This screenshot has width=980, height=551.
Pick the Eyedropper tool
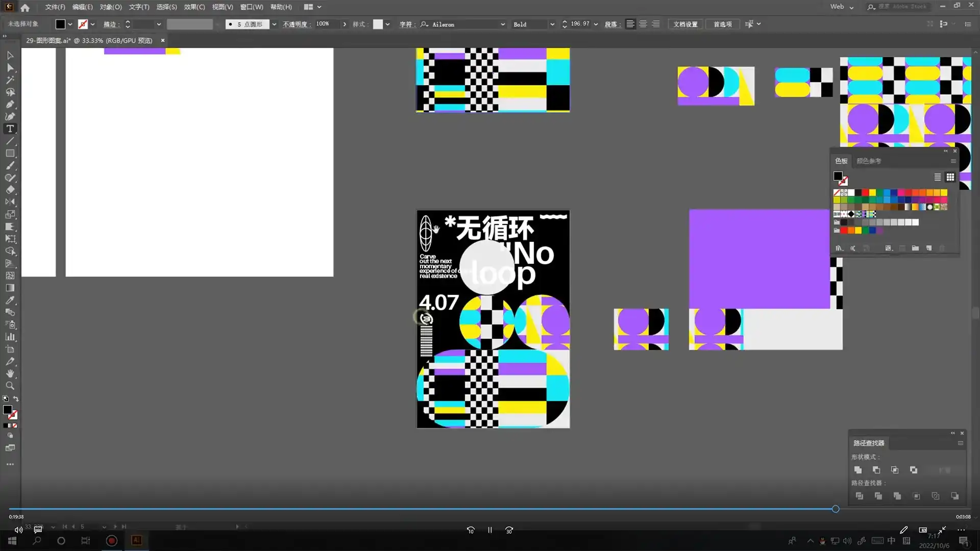coord(10,300)
